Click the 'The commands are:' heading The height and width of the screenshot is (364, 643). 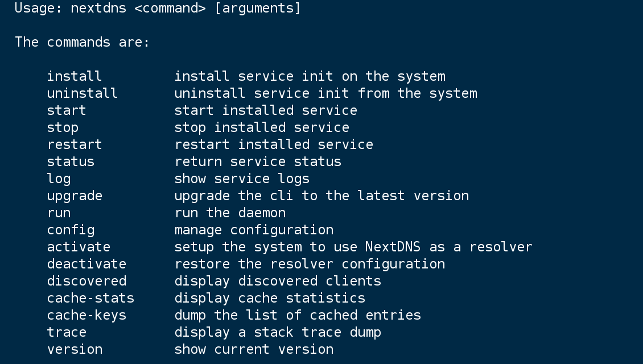(x=82, y=42)
